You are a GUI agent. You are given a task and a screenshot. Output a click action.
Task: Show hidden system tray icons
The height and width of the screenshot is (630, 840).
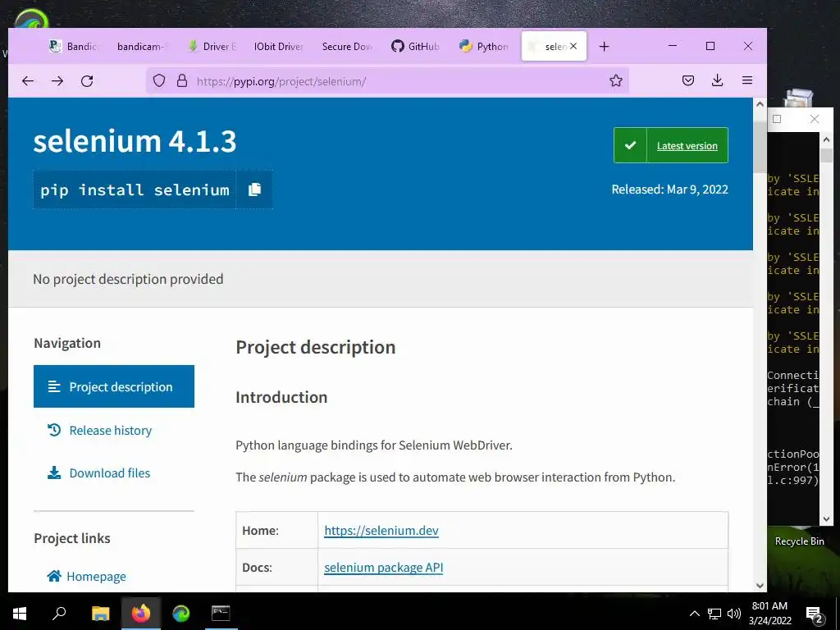click(694, 614)
